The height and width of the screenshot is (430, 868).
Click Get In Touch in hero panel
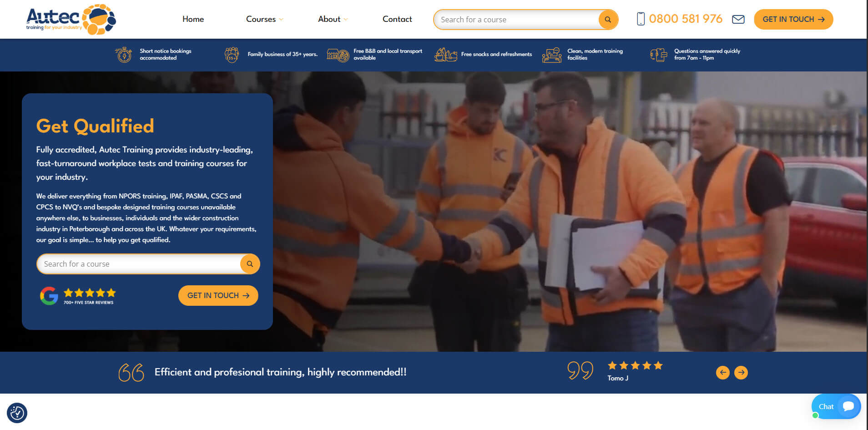pos(218,295)
